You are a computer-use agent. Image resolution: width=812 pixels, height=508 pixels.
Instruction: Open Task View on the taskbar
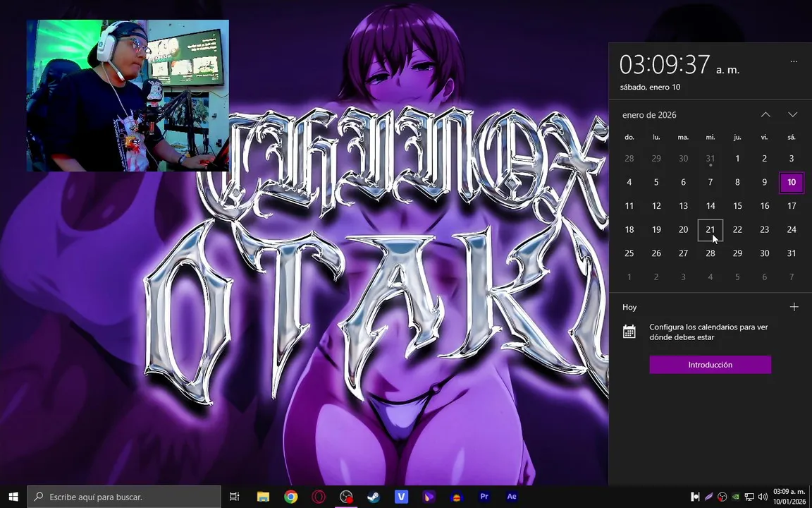[x=234, y=497]
